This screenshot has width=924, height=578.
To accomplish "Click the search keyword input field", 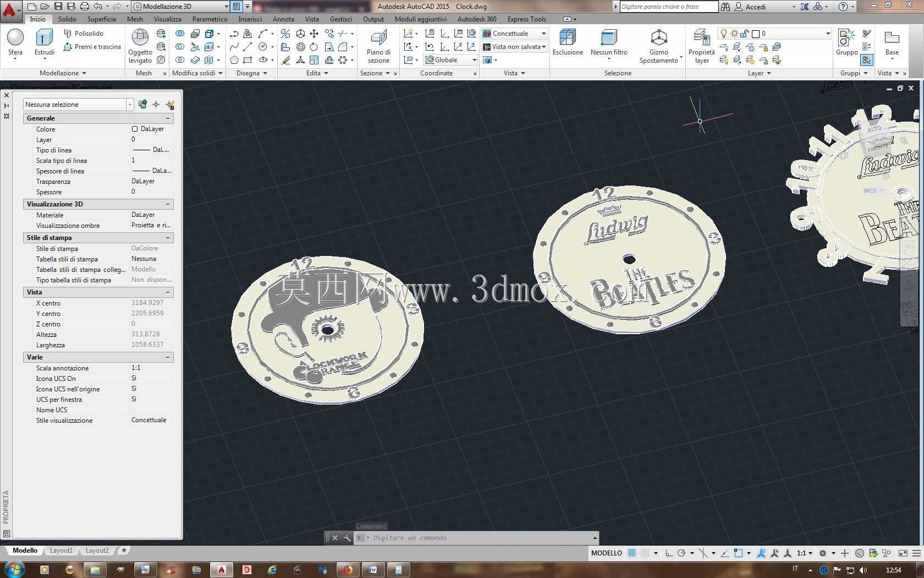I will tap(669, 7).
